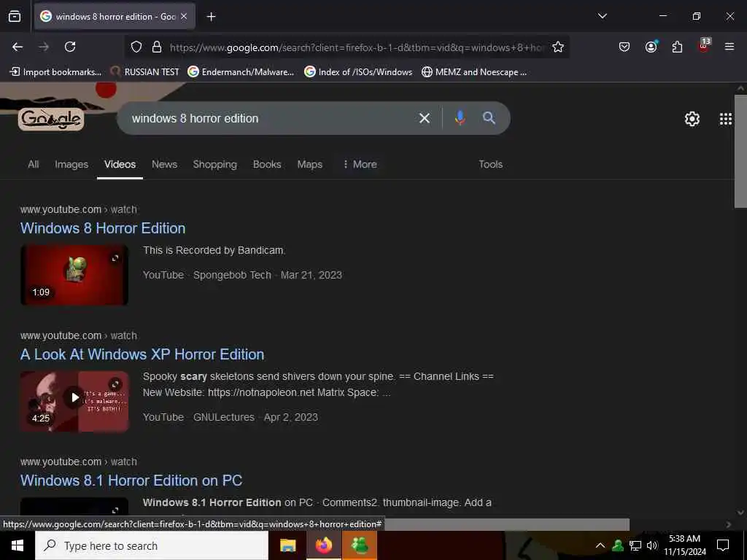
Task: Close the windows 8 horror edition tab
Action: (184, 16)
